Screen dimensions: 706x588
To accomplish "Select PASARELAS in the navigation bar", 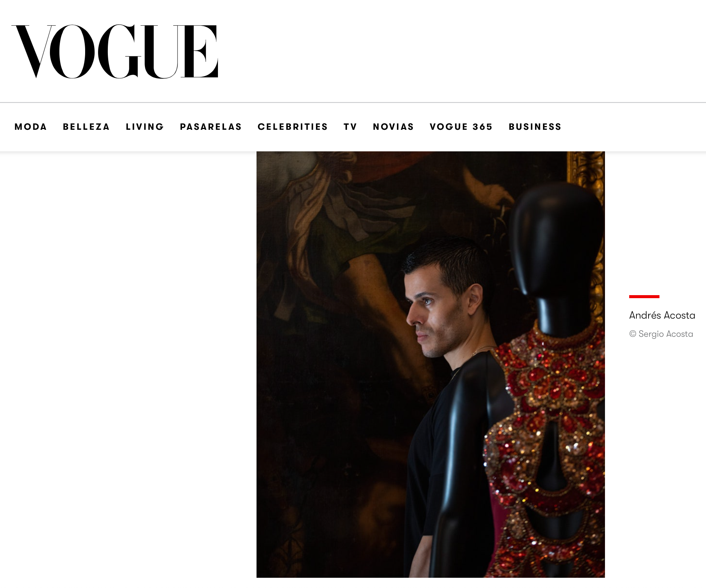I will click(x=211, y=127).
